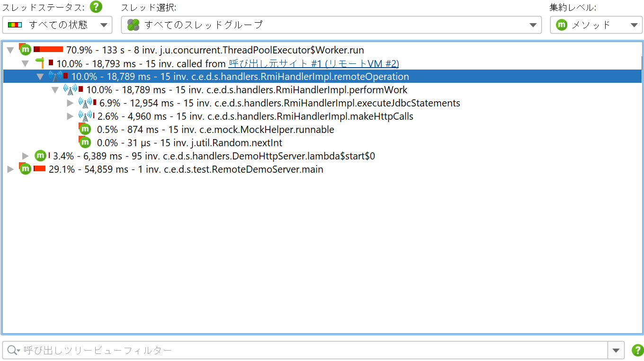
Task: Click method icon of ThreadPoolExecutor$Worker.run row
Action: pos(25,49)
